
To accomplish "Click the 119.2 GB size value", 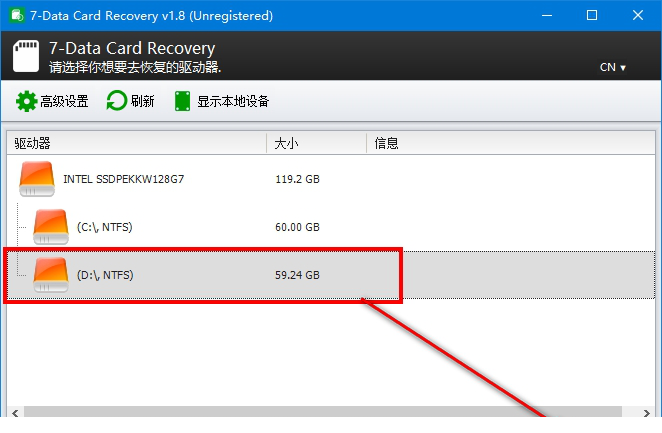I will tap(297, 179).
